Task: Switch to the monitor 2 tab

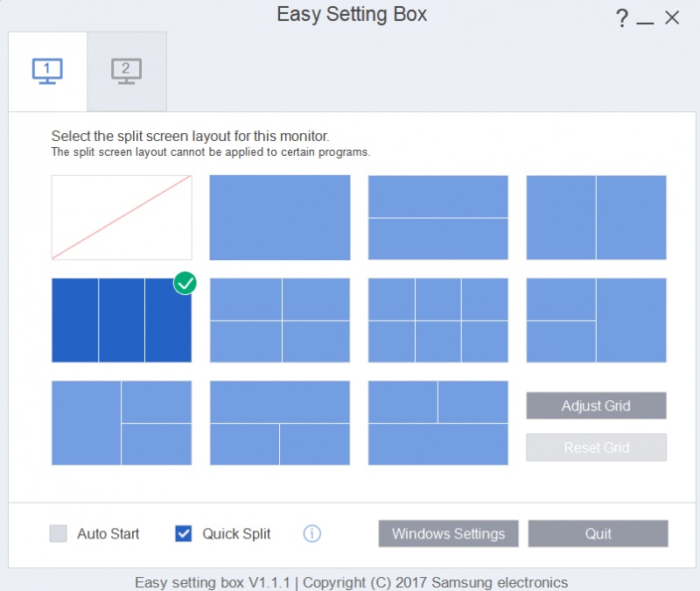Action: point(127,70)
